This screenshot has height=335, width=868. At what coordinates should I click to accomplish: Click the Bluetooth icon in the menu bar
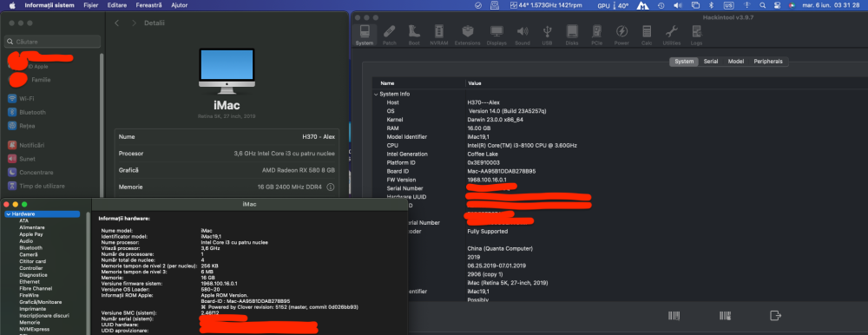click(712, 5)
